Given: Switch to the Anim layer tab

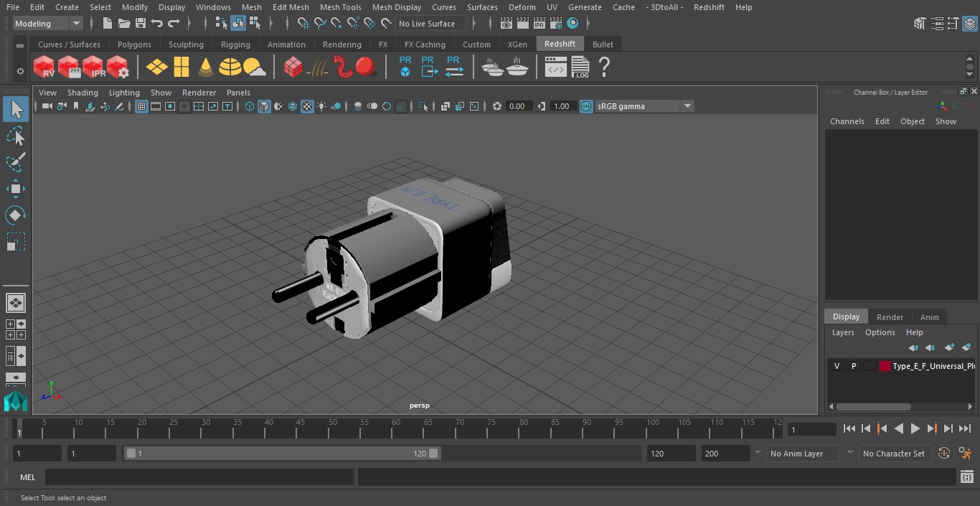Looking at the screenshot, I should tap(929, 317).
